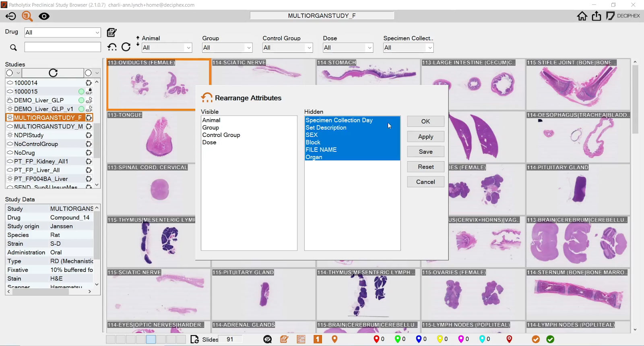Click Save in Rearrange Attributes dialog
Viewport: 644px width, 346px height.
425,151
